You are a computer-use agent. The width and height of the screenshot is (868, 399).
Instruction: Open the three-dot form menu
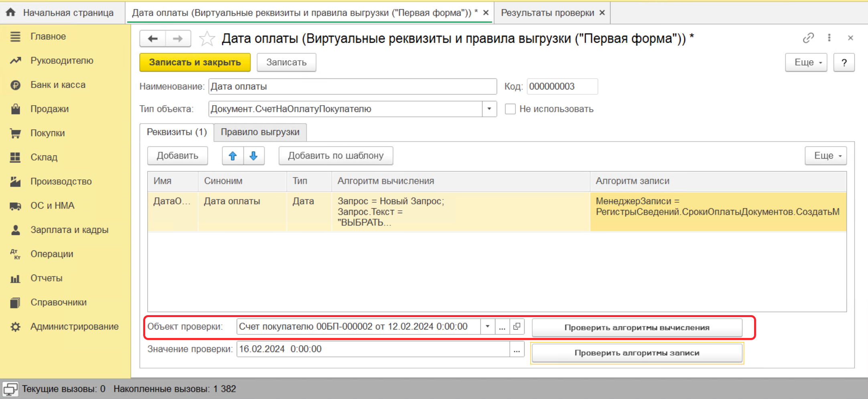click(x=829, y=38)
